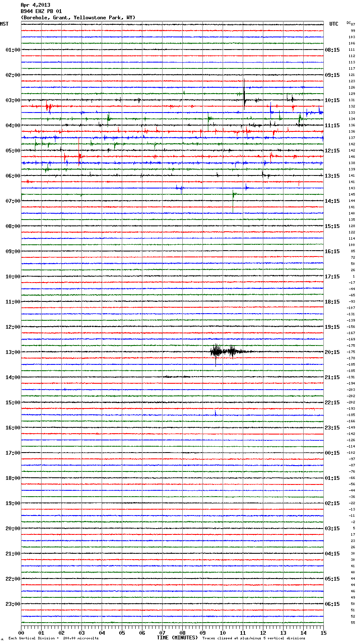
Task: Click the 23:00 MST hour label
Action: (13, 604)
